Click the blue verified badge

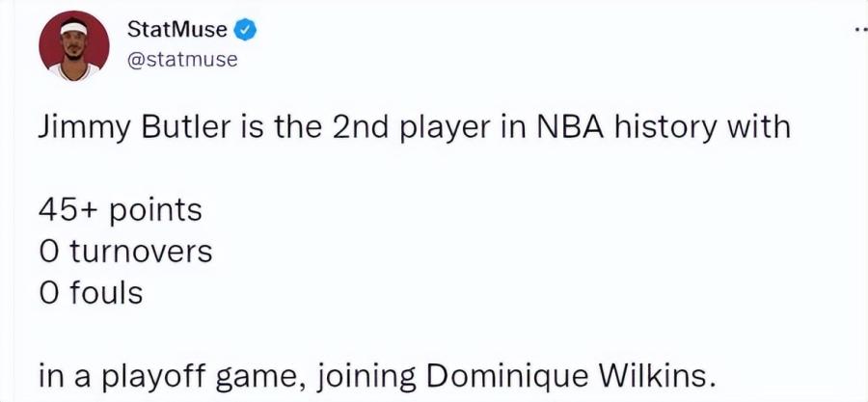point(246,30)
